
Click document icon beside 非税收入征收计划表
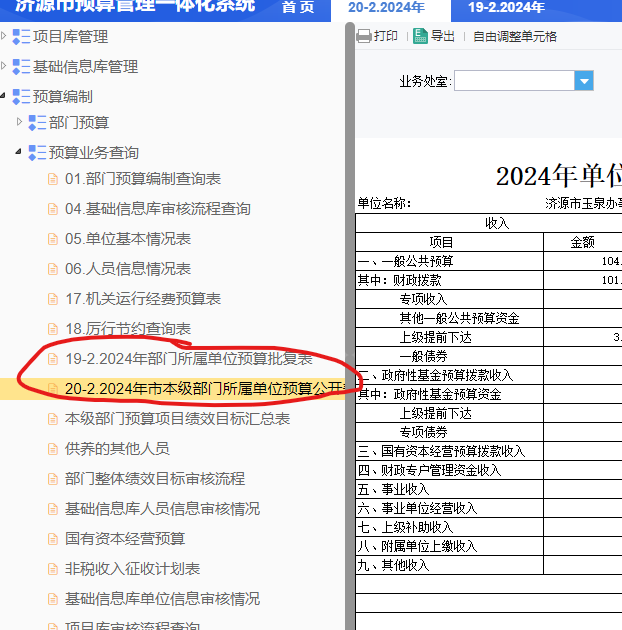tap(53, 569)
